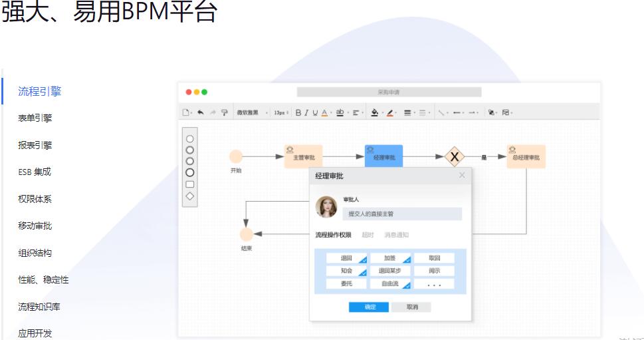Click the 提交人的直接主管 approver field
This screenshot has height=340, width=644.
[402, 214]
